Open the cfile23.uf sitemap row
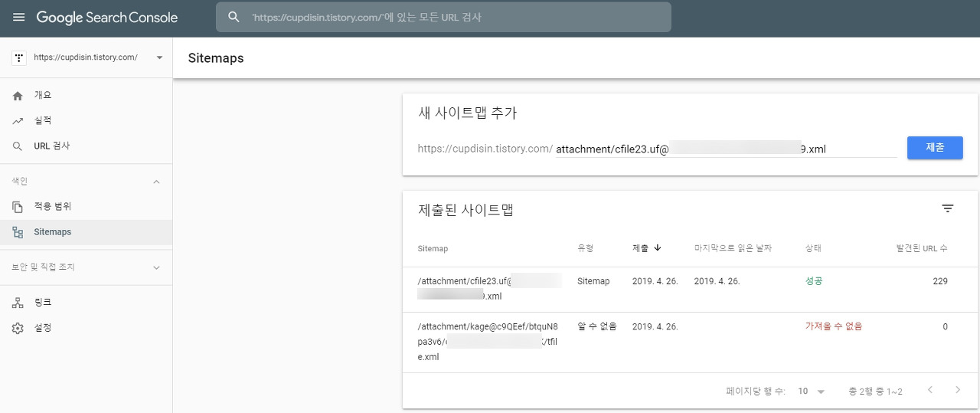Viewport: 980px width, 413px height. tap(690, 289)
